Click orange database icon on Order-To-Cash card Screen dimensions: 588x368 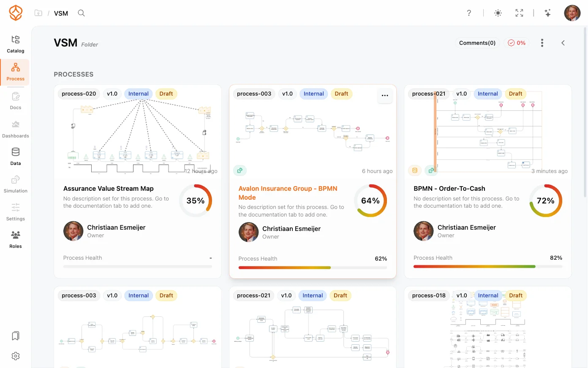pos(415,170)
